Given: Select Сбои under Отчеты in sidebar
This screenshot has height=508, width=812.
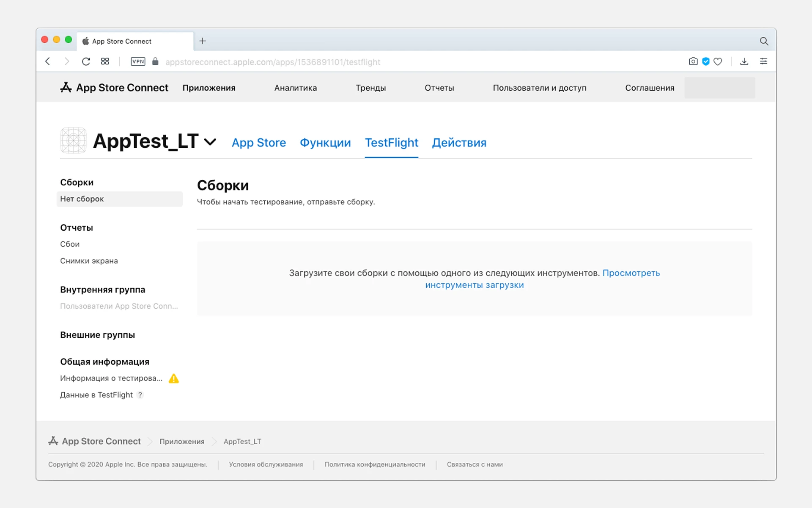Looking at the screenshot, I should pyautogui.click(x=70, y=244).
